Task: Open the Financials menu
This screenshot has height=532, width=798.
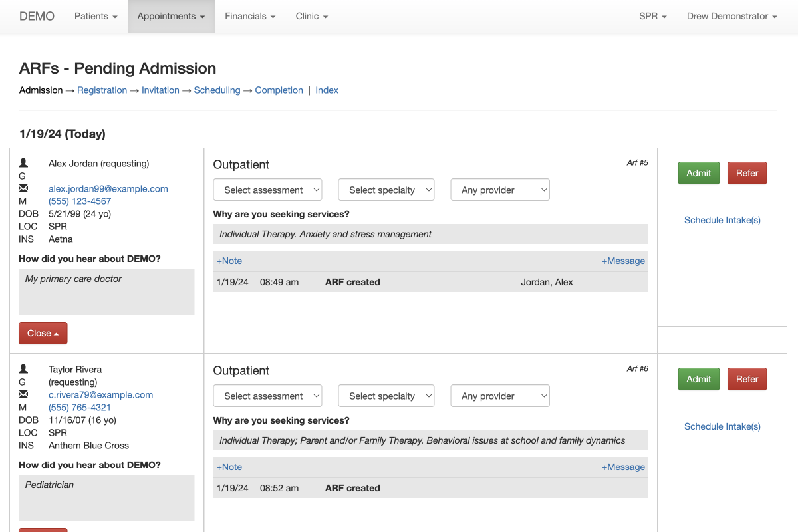Action: [x=250, y=16]
